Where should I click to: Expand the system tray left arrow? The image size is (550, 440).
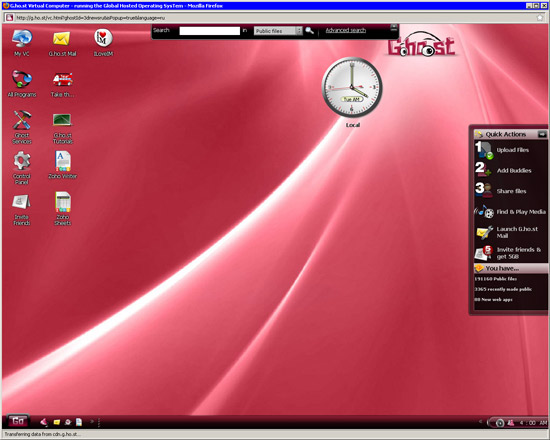(481, 422)
